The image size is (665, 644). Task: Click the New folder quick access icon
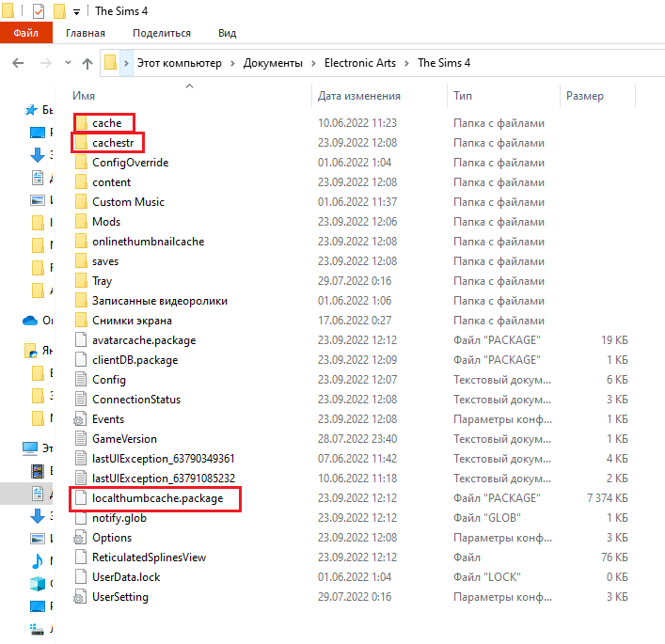pos(59,11)
